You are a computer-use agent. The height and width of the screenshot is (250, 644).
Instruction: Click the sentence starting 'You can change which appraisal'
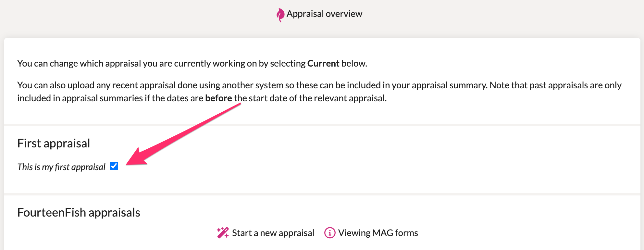(x=192, y=63)
